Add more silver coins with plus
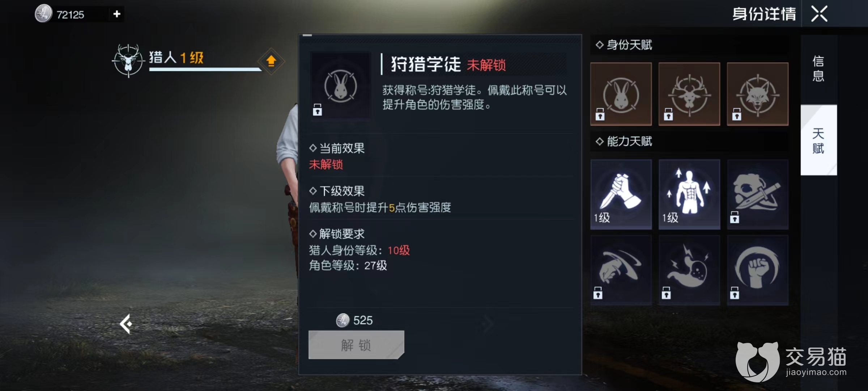This screenshot has height=391, width=868. click(116, 14)
